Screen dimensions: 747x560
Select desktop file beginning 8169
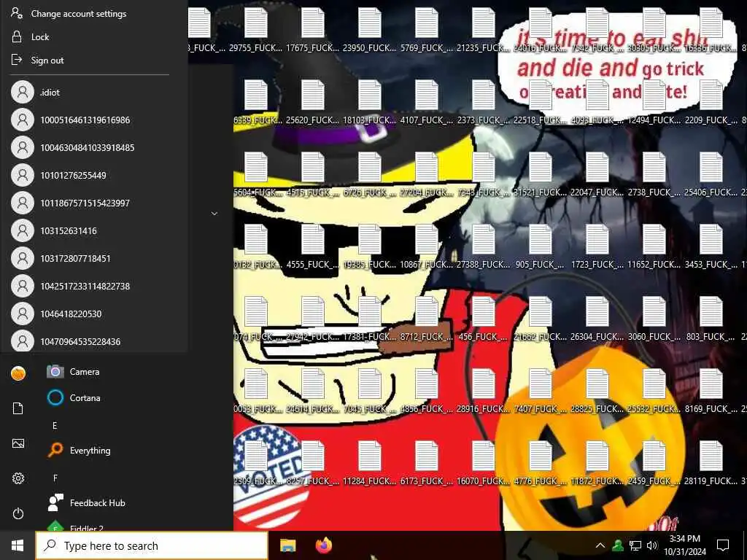(x=711, y=391)
